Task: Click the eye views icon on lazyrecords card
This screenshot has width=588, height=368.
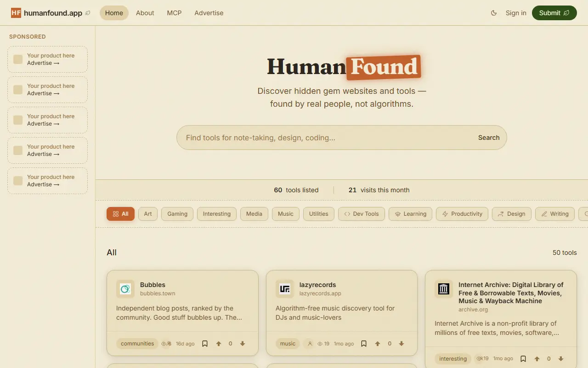Action: click(320, 344)
